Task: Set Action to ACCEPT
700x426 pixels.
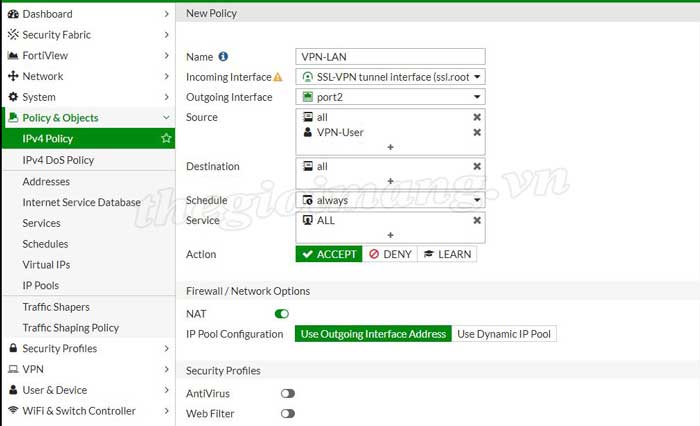Action: 329,254
